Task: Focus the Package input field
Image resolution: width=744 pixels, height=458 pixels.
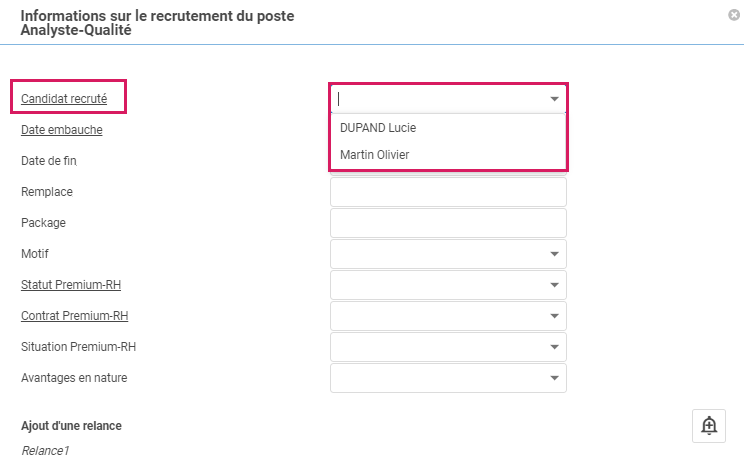Action: (448, 223)
